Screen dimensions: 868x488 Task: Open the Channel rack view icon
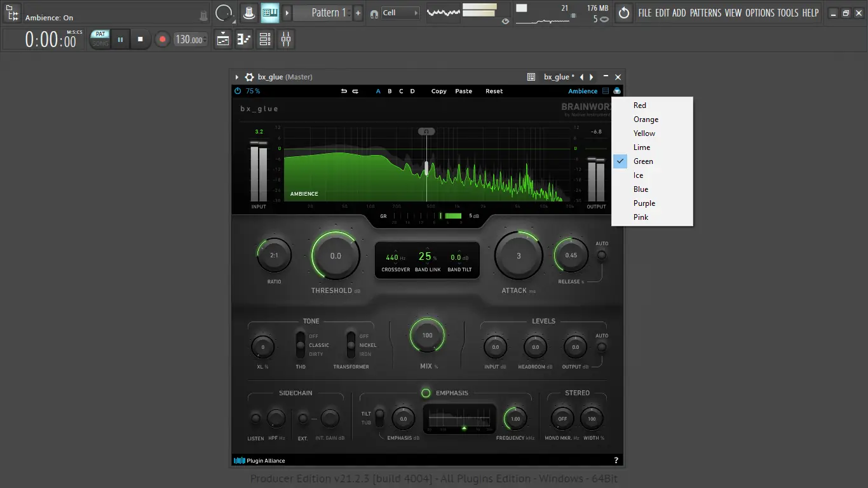(265, 39)
